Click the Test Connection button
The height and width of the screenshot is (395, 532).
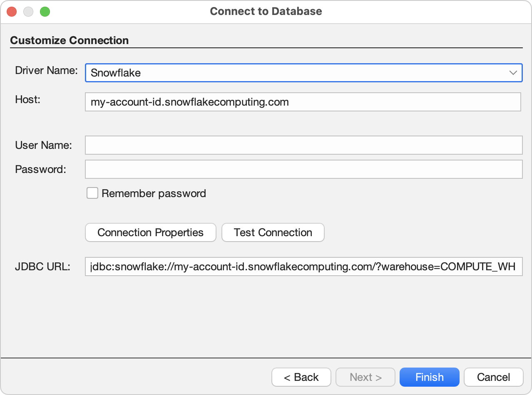(273, 232)
